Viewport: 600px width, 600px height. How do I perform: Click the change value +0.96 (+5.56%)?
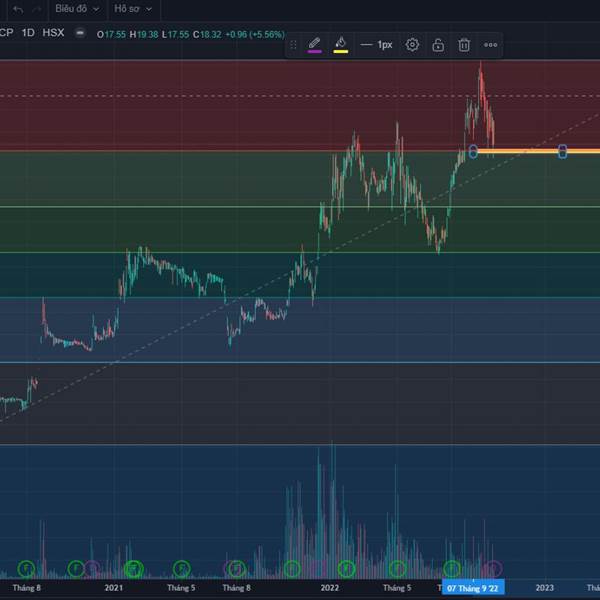(255, 35)
